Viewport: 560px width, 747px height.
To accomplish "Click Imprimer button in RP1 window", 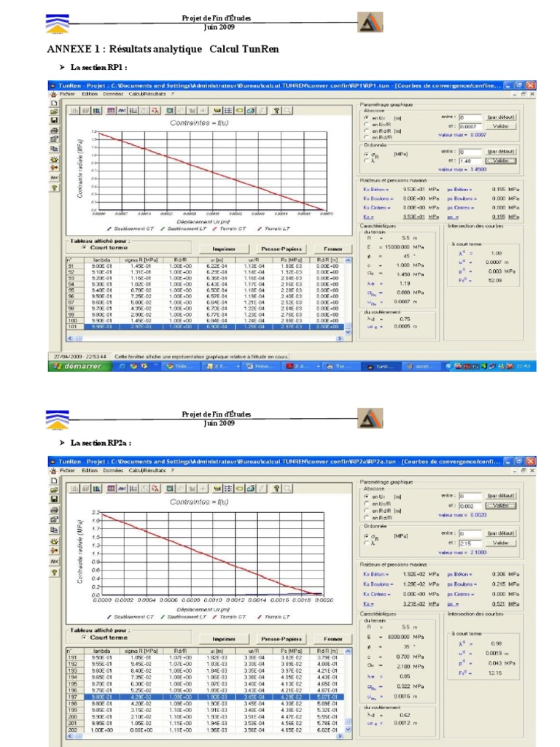I will point(224,249).
